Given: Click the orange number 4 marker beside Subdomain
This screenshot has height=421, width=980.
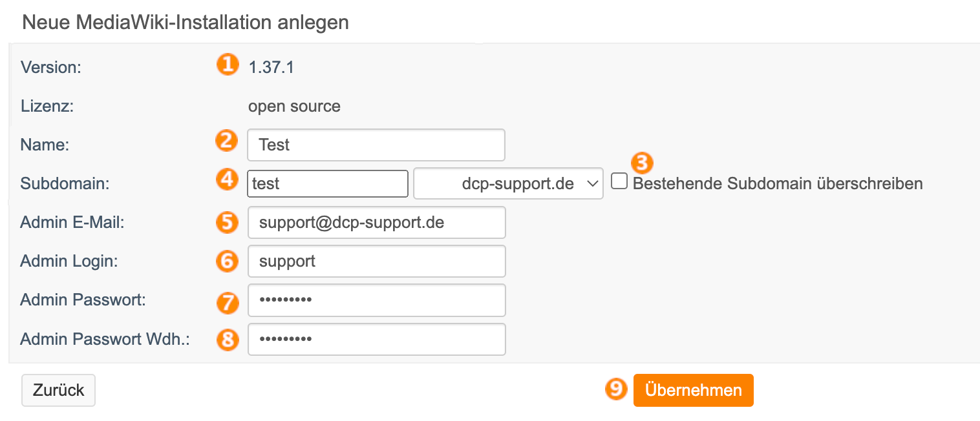Looking at the screenshot, I should click(227, 180).
